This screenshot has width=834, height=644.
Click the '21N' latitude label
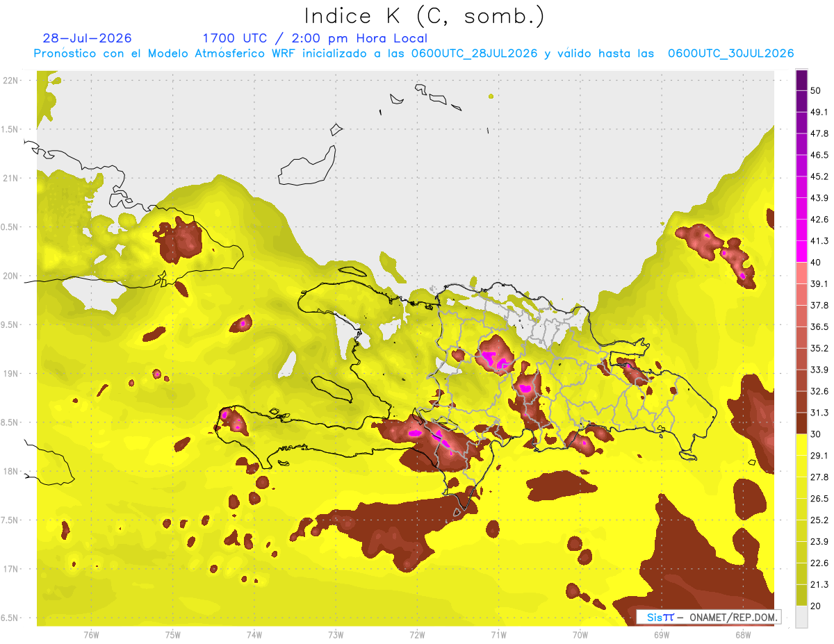pos(12,178)
